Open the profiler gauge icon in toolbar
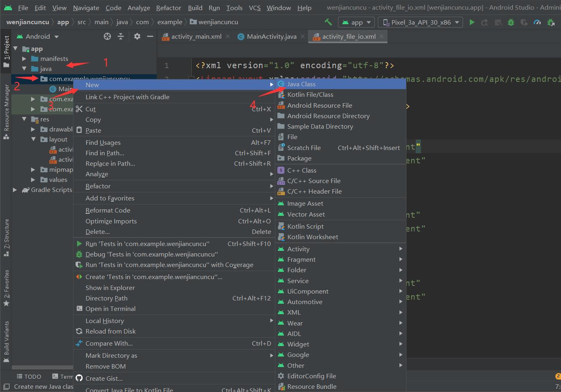The height and width of the screenshot is (392, 561). pyautogui.click(x=537, y=22)
